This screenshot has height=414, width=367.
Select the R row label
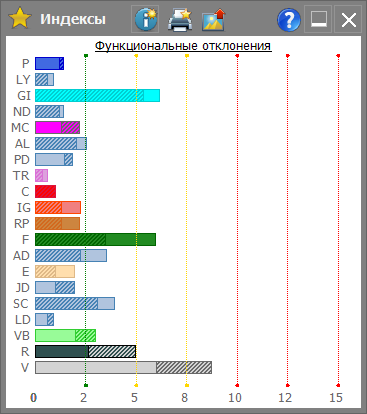coord(25,351)
